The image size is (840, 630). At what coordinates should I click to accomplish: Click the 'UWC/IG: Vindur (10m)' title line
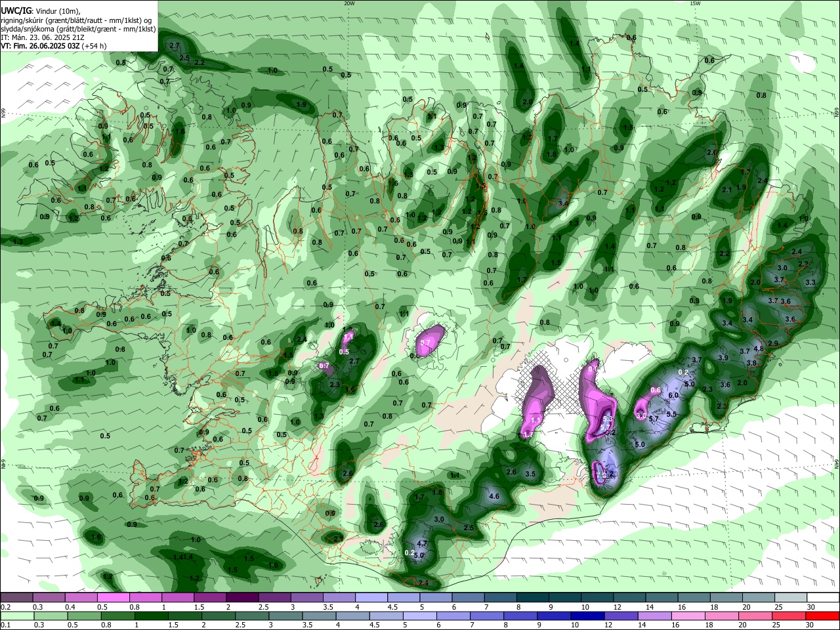pyautogui.click(x=41, y=11)
